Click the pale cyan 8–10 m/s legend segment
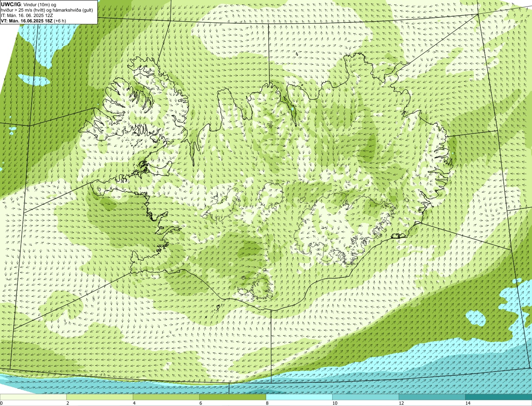 click(x=299, y=397)
